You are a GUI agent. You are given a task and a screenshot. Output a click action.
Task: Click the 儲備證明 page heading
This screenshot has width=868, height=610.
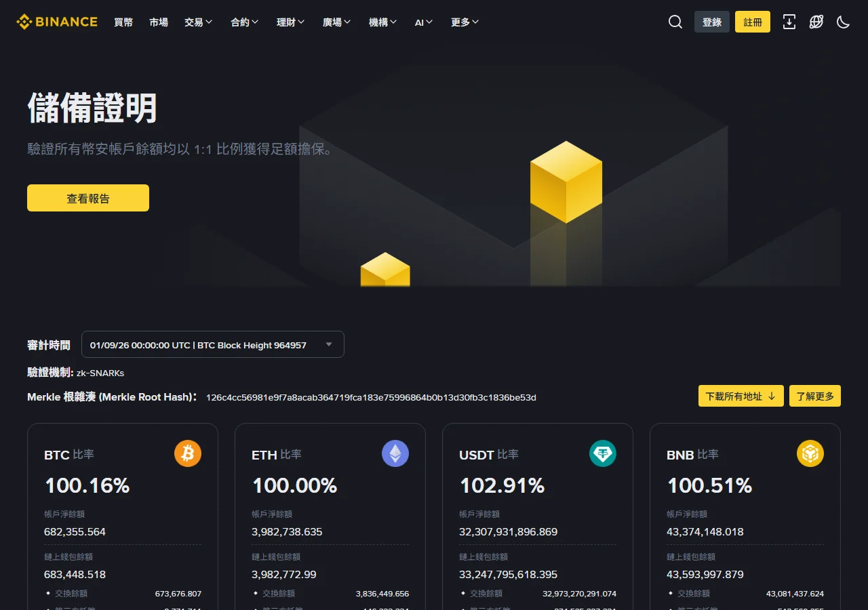click(92, 108)
